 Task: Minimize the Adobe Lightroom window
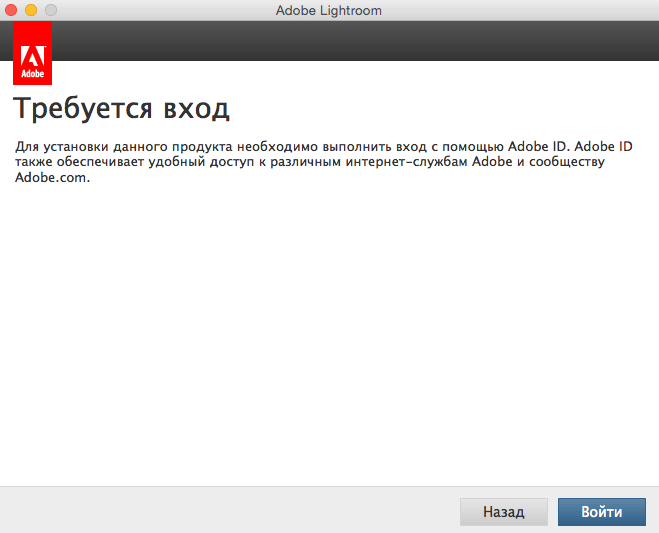31,10
